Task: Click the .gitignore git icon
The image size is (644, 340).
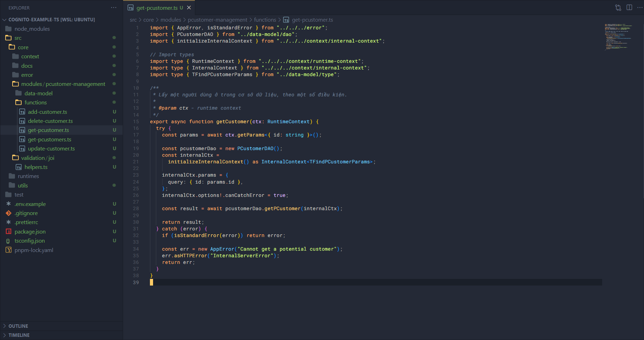Action: [x=9, y=213]
